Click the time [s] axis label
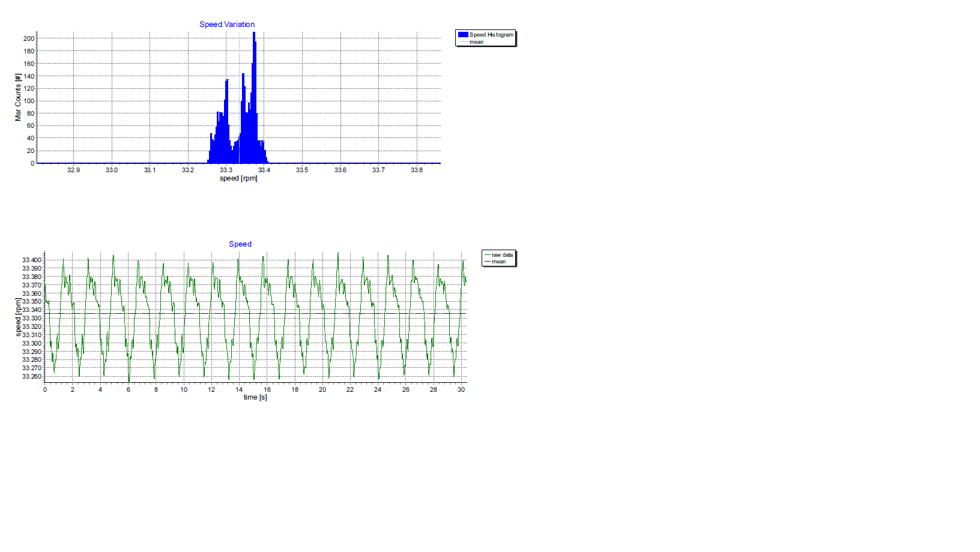The width and height of the screenshot is (980, 552). 255,397
